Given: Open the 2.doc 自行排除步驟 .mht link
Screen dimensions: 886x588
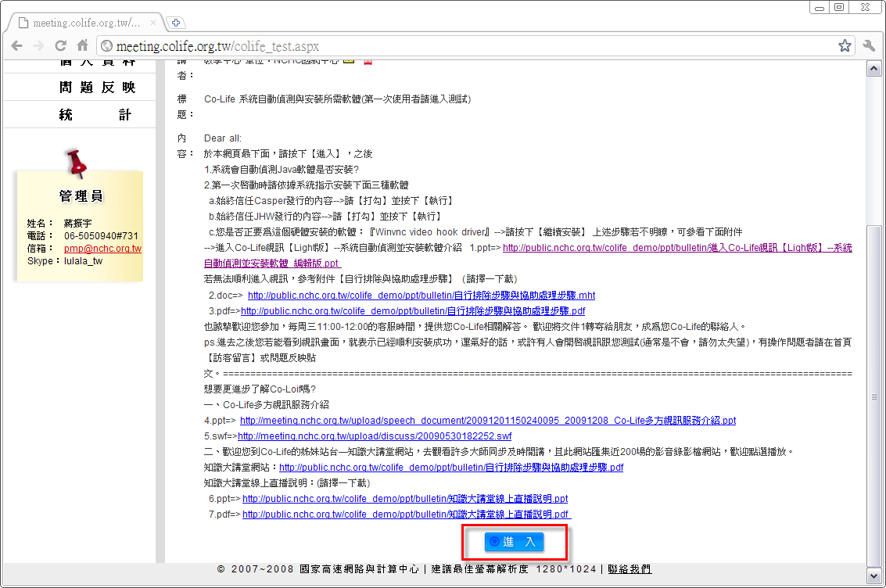Looking at the screenshot, I should tap(421, 296).
